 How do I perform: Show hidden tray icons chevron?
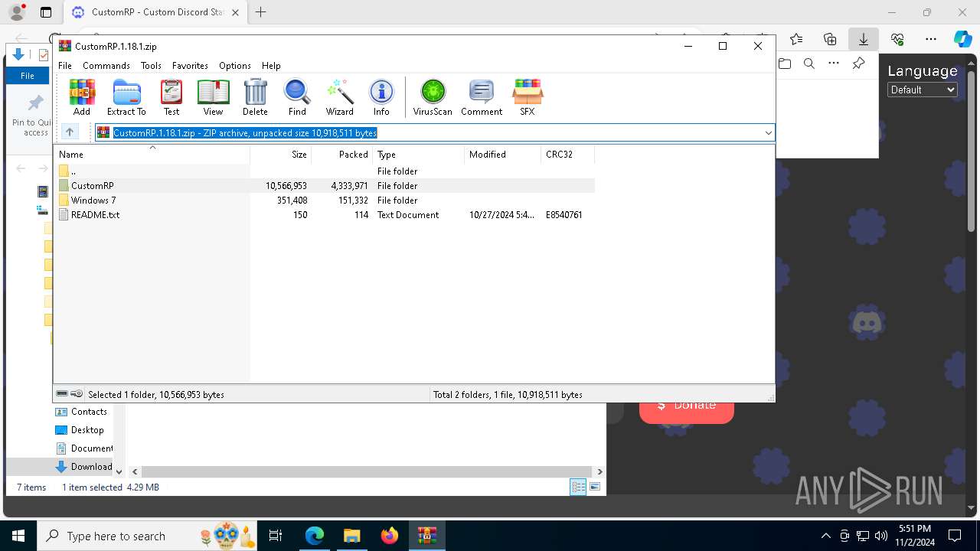(x=825, y=536)
